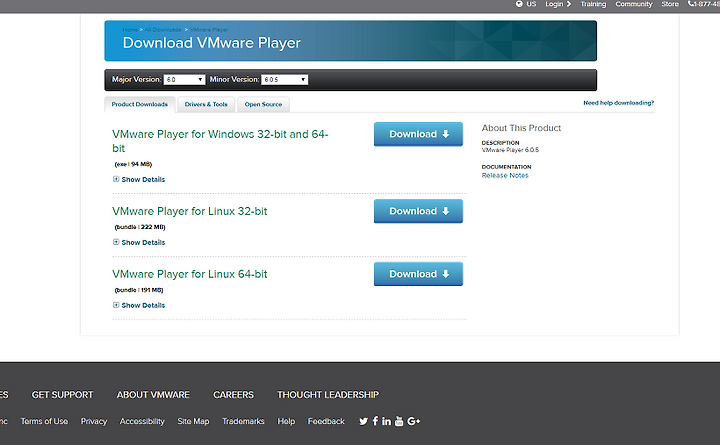Switch to the Drivers & Tools tab
Viewport: 720px width, 445px height.
coord(206,104)
